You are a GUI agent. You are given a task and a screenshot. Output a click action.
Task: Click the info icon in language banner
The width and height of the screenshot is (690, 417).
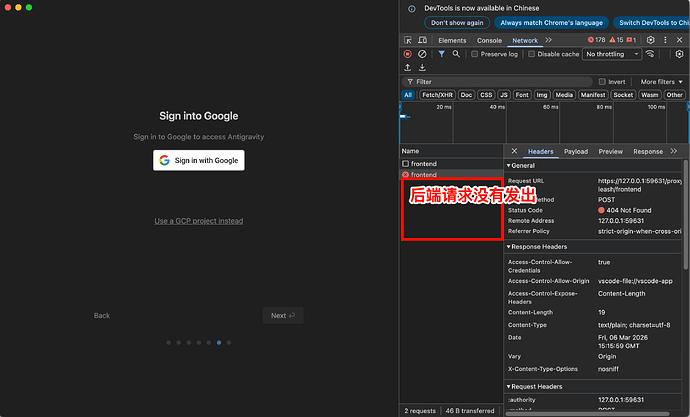411,9
